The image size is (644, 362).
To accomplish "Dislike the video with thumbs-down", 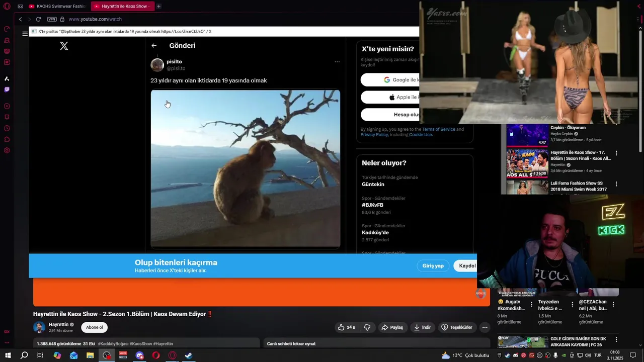I will pyautogui.click(x=367, y=327).
